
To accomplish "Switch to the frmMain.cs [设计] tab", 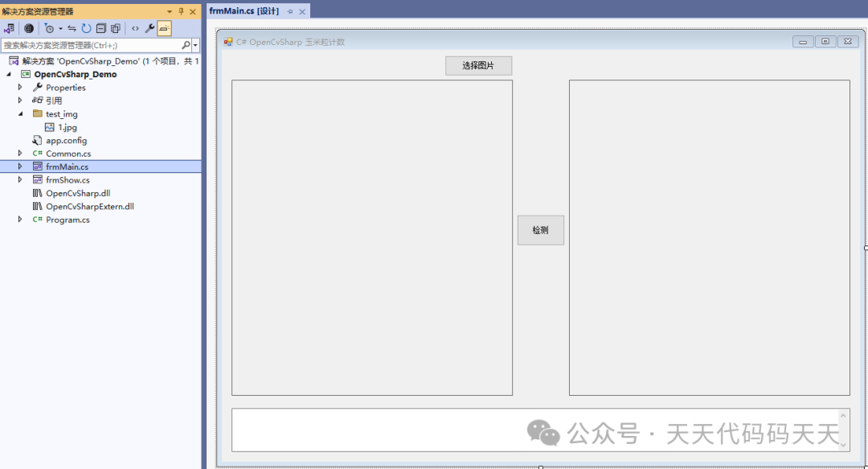I will pos(244,11).
